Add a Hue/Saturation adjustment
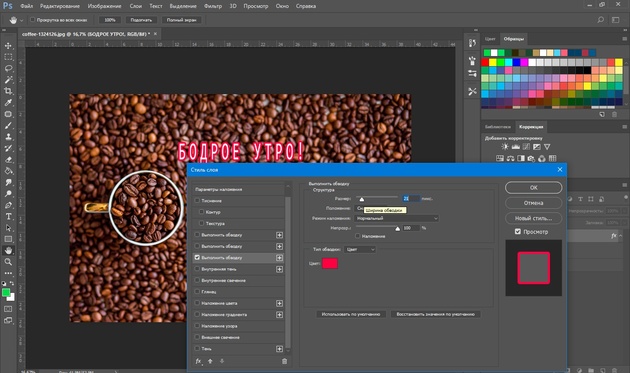This screenshot has width=630, height=373. pos(499,158)
